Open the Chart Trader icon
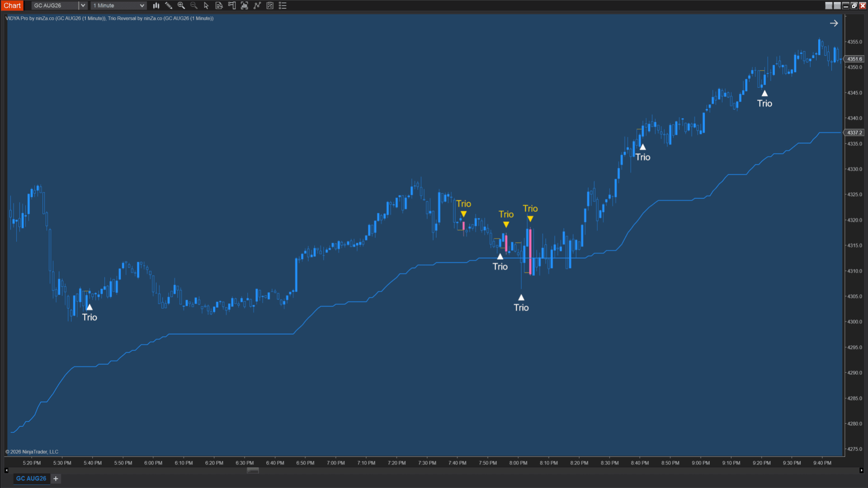 click(x=232, y=5)
